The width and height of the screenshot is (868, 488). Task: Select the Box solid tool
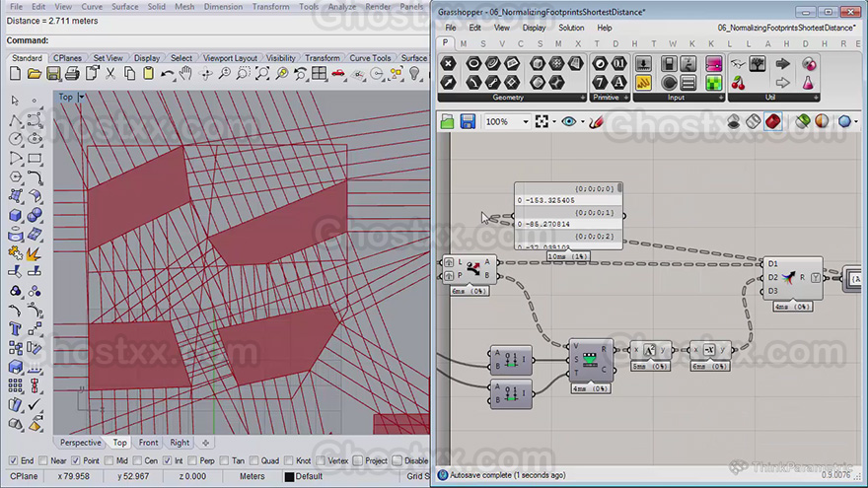click(16, 215)
